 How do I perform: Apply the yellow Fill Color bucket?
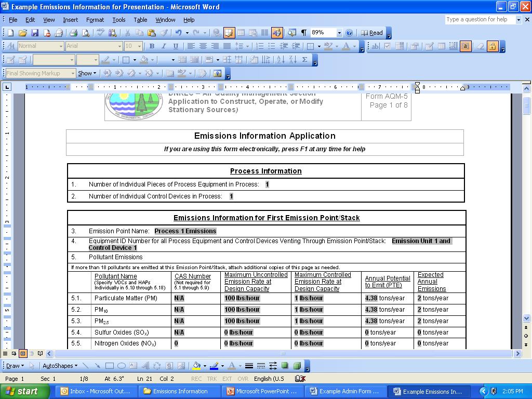(x=196, y=366)
